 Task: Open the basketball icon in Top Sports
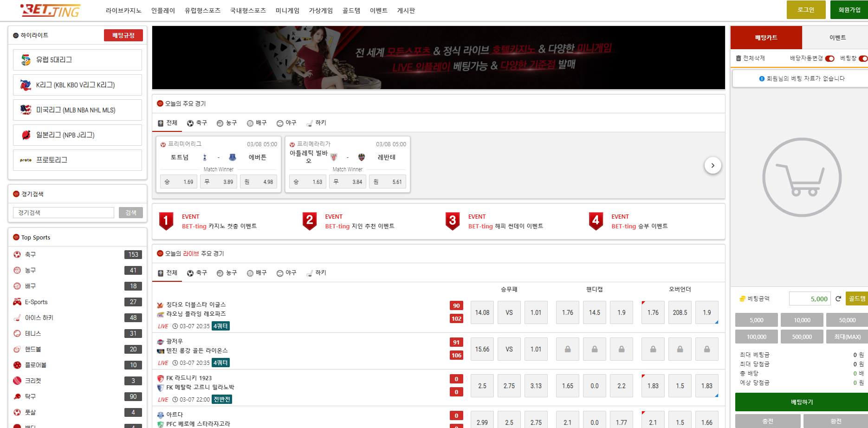point(17,270)
